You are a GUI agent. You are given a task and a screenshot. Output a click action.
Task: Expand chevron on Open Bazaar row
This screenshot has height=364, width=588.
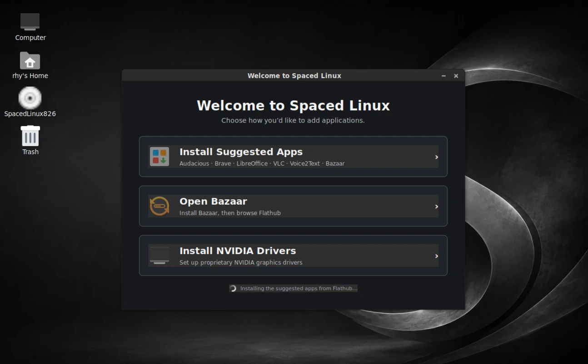pos(436,207)
